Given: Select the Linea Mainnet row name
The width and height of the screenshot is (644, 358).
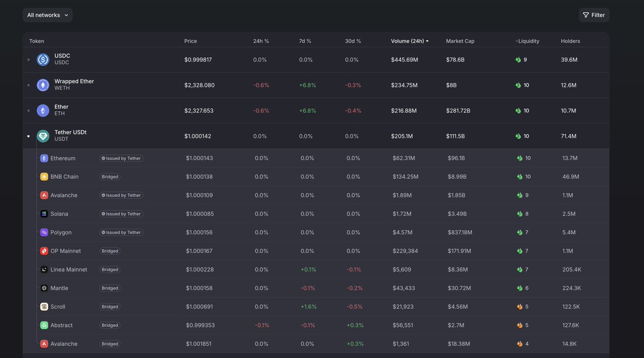Looking at the screenshot, I should point(69,269).
